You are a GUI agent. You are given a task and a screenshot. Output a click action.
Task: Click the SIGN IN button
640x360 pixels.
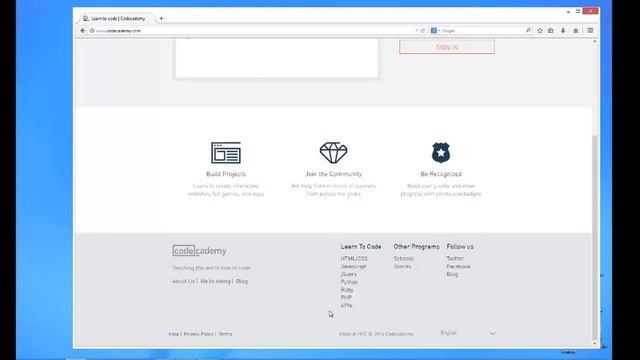pos(447,47)
